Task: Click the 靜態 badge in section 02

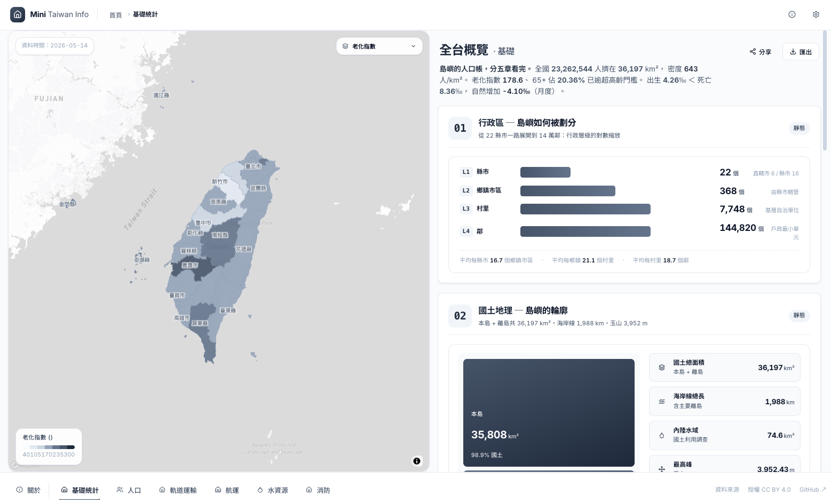Action: coord(799,316)
